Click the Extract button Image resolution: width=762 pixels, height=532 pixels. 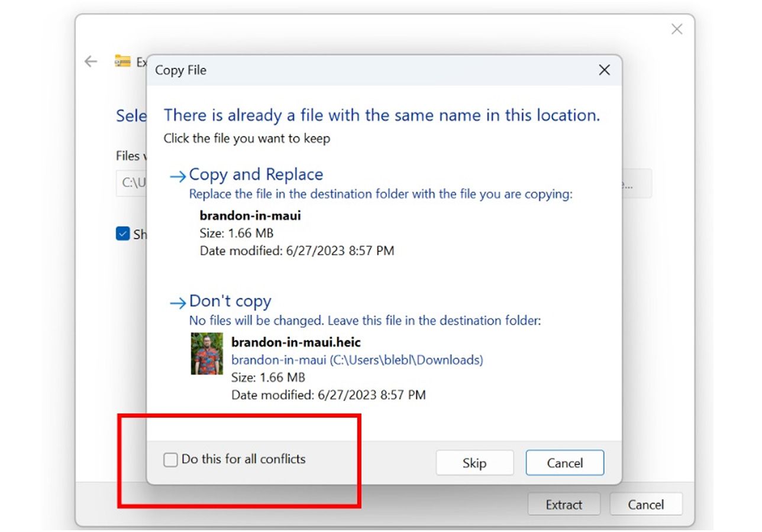point(563,505)
